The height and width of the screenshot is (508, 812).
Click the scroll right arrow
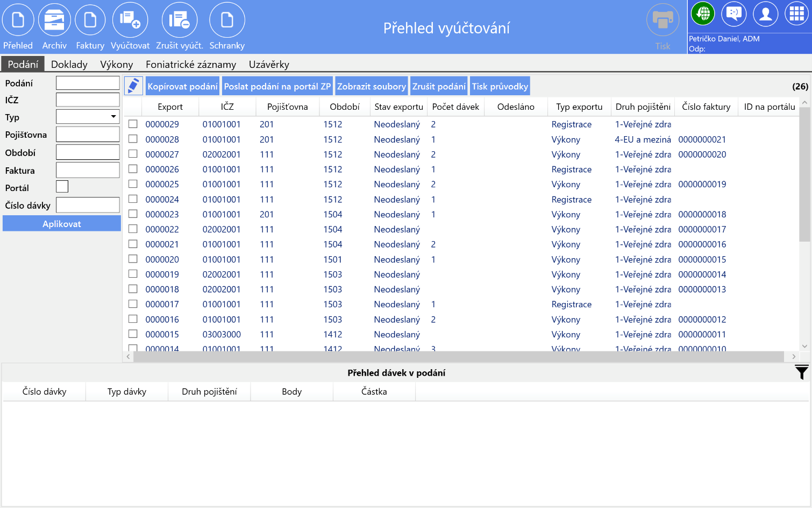pos(794,356)
